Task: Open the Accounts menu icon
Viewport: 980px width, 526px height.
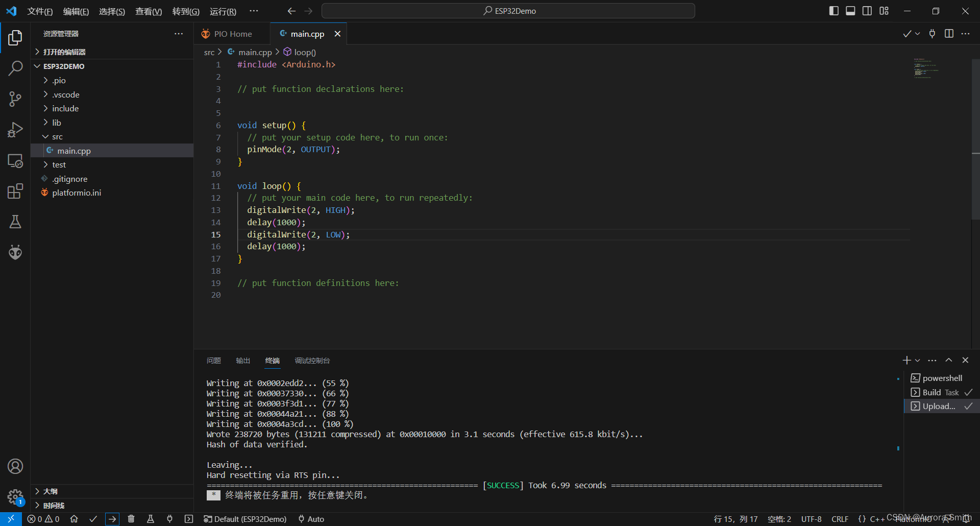Action: point(15,466)
